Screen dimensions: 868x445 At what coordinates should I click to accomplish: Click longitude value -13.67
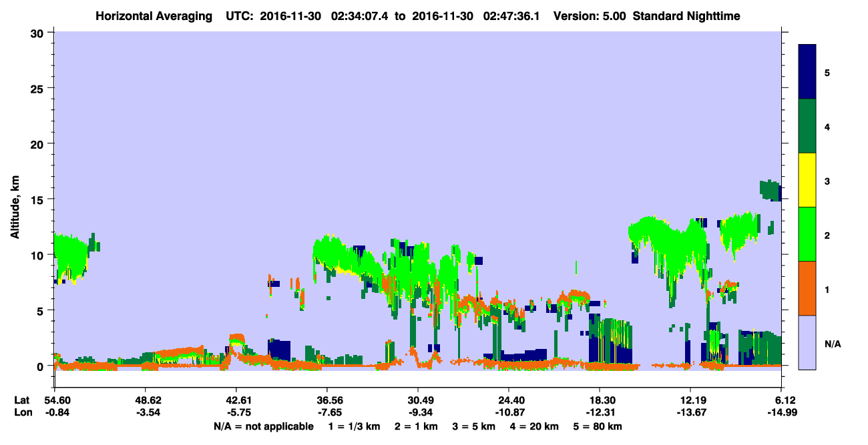690,412
